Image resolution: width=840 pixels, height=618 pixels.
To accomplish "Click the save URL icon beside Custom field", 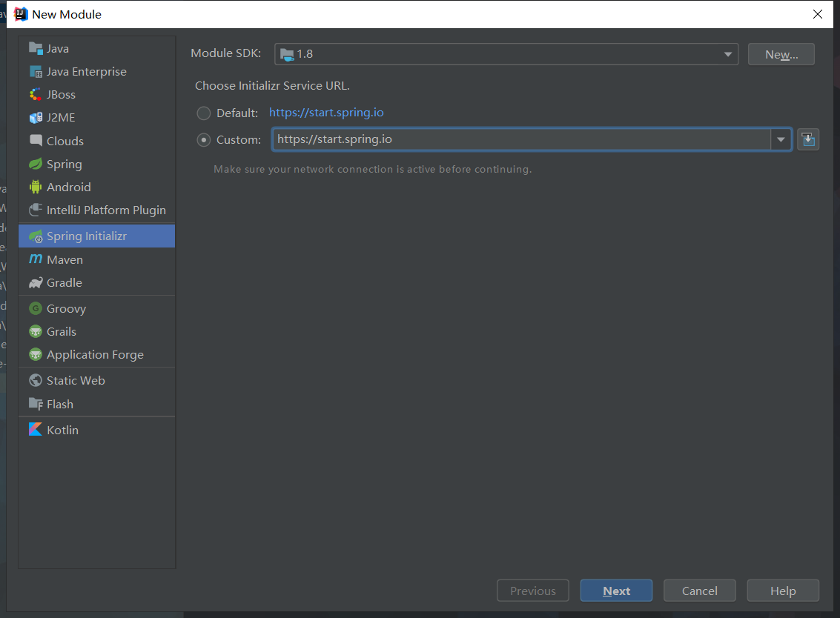I will tap(808, 140).
